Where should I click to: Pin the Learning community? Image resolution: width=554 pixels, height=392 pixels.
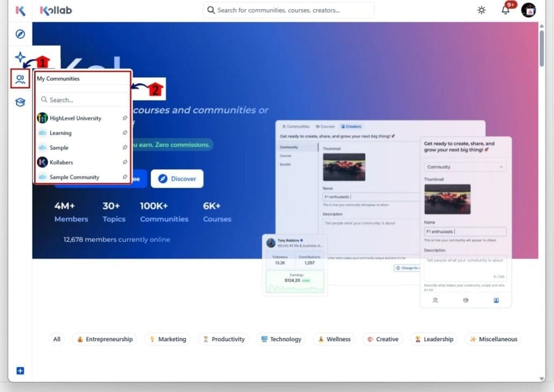pos(125,133)
